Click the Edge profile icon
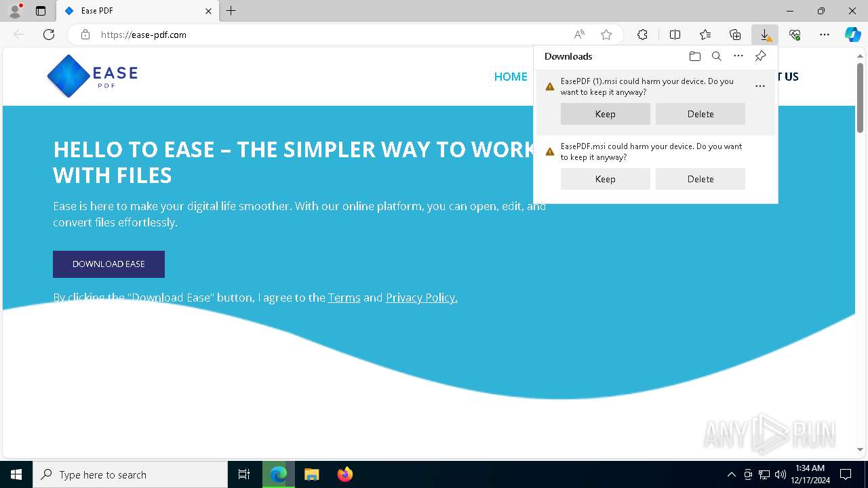This screenshot has width=868, height=488. click(15, 11)
